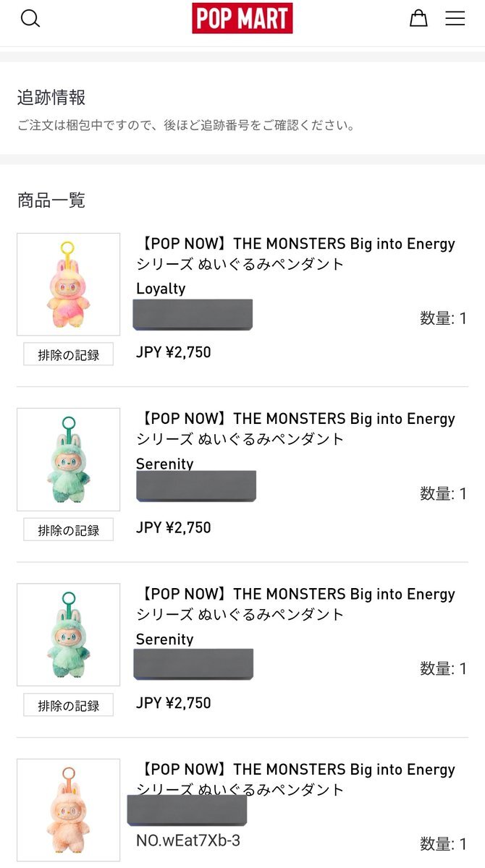
Task: Click the tracking status message text
Action: pyautogui.click(x=187, y=125)
